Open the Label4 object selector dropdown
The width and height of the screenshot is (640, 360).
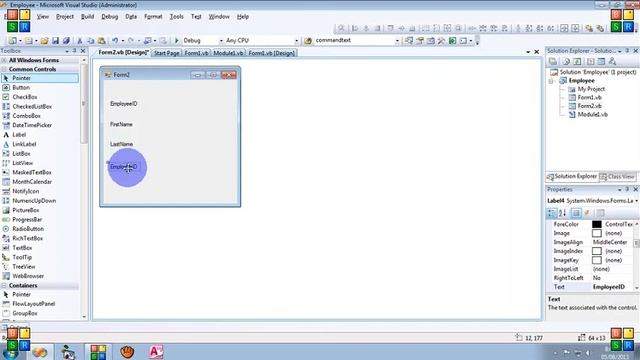point(636,201)
